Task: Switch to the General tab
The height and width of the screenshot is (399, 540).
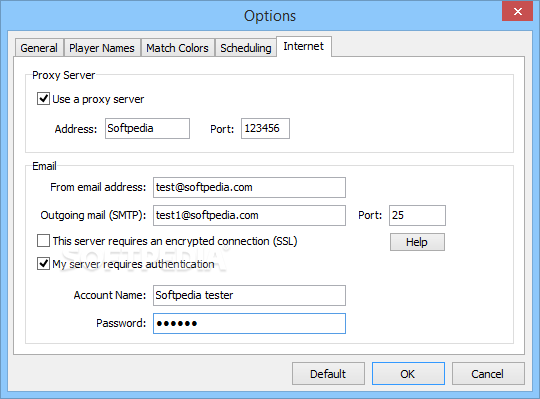Action: pyautogui.click(x=39, y=48)
